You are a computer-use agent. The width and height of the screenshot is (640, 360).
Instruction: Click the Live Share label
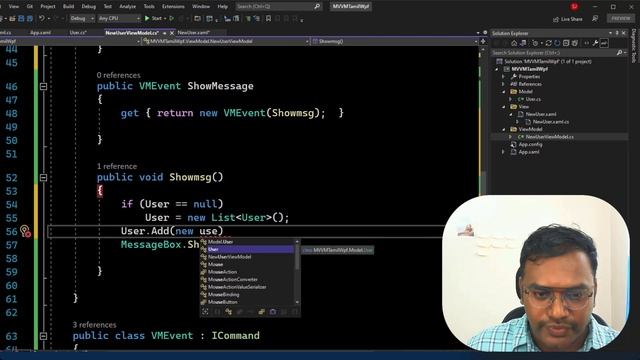point(572,19)
